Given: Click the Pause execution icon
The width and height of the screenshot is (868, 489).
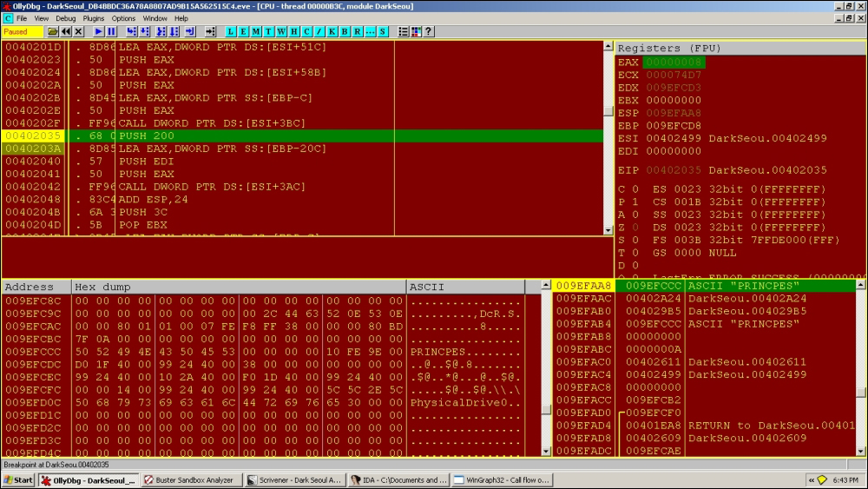Looking at the screenshot, I should click(111, 31).
